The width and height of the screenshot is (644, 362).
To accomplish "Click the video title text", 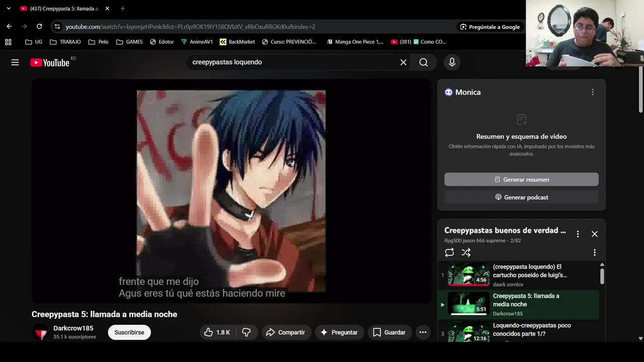I will pyautogui.click(x=104, y=314).
